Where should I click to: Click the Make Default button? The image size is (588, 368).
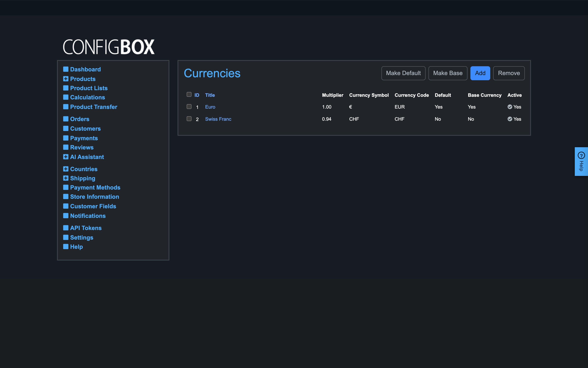click(403, 73)
